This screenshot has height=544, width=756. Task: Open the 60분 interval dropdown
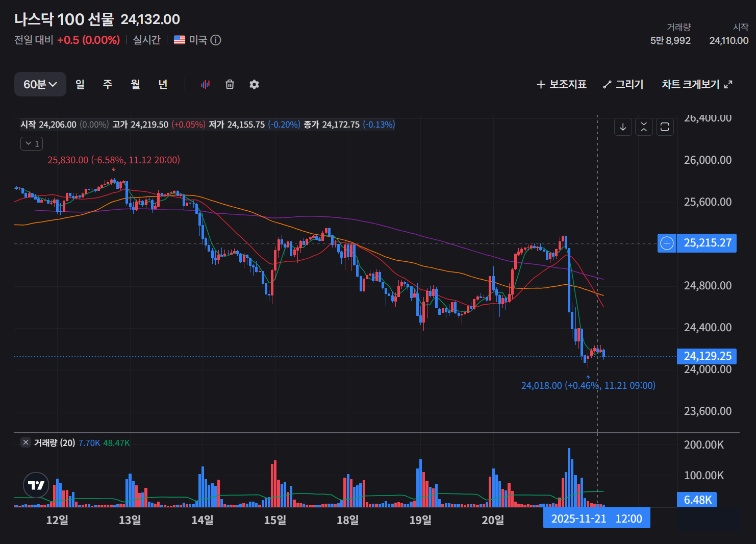click(40, 84)
